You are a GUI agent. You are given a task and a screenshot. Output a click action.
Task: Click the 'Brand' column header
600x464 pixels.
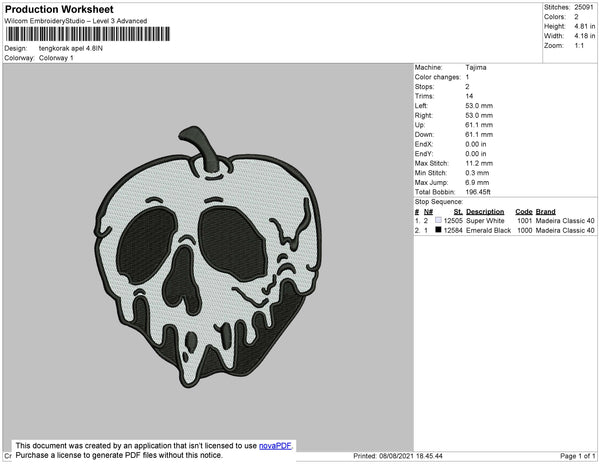tap(545, 212)
